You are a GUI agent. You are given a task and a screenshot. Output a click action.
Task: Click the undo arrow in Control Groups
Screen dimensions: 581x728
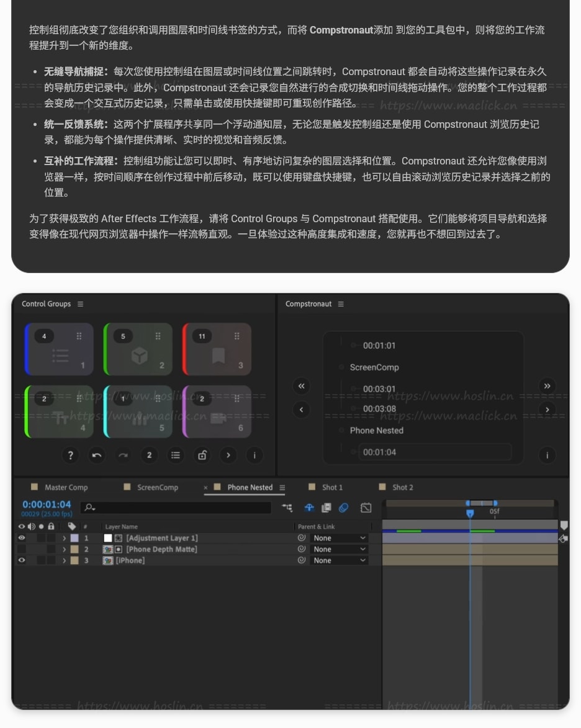[97, 455]
